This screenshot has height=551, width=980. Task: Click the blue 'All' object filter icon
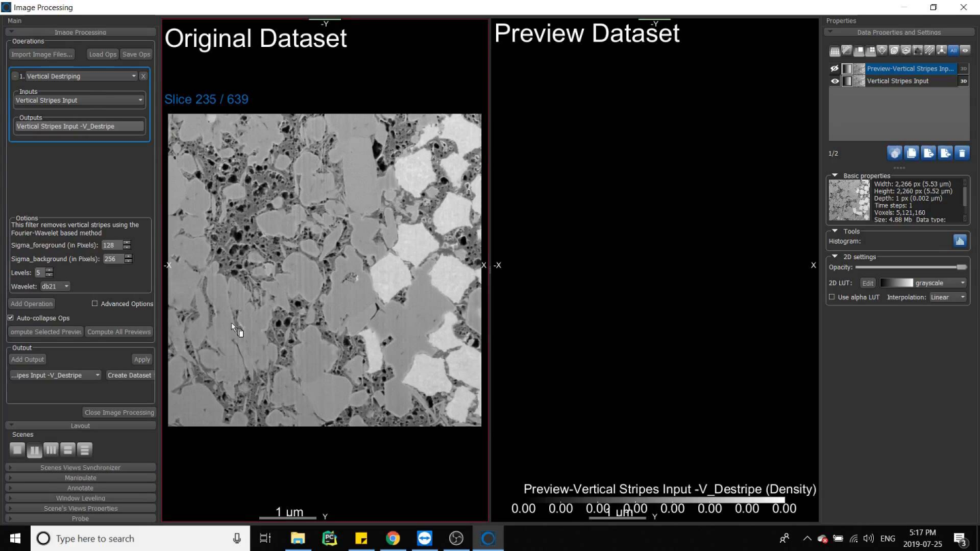(x=953, y=50)
